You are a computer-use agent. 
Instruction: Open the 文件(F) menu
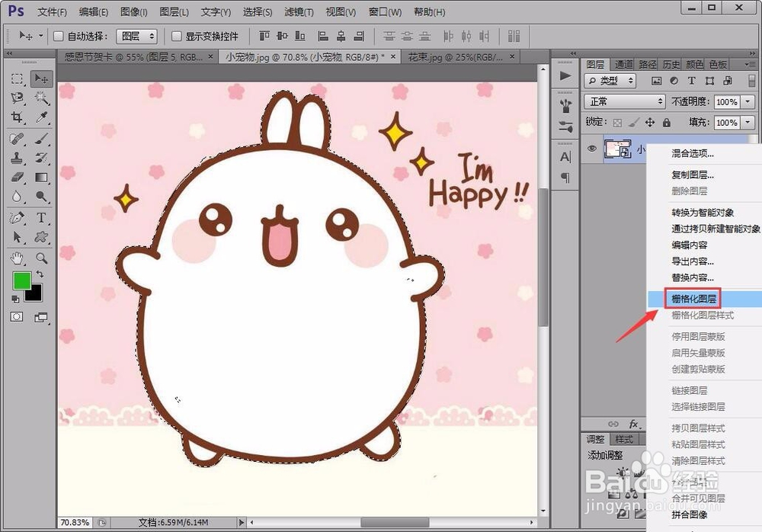pos(52,12)
